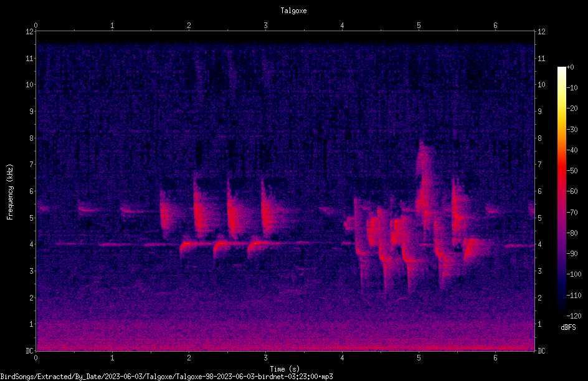
Task: Click the file path text at bottom
Action: [166, 377]
